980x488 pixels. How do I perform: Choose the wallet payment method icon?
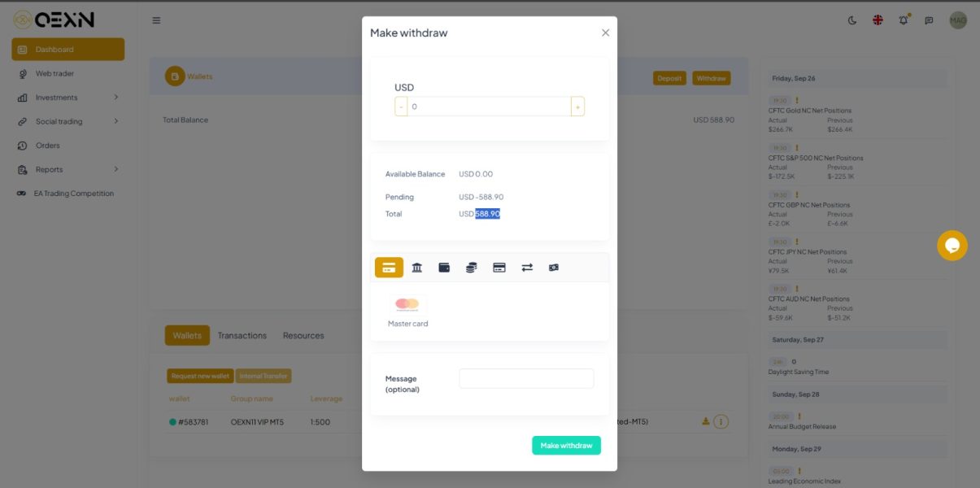(444, 268)
